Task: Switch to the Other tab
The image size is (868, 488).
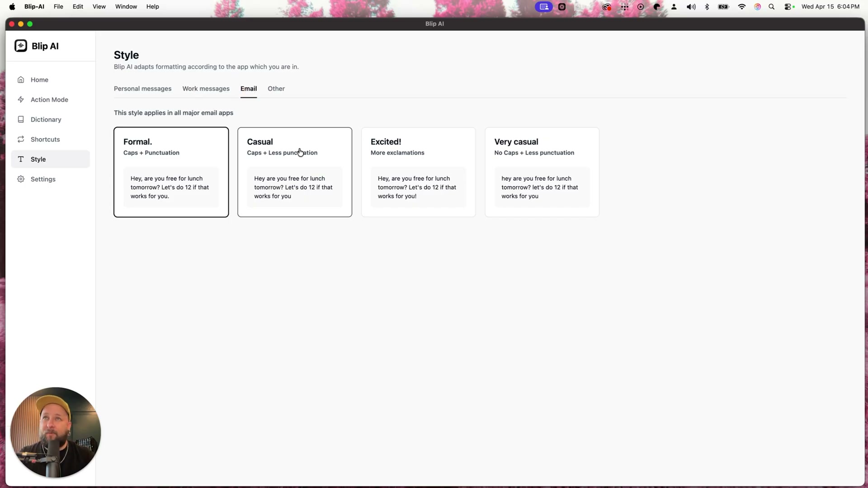Action: (x=276, y=89)
